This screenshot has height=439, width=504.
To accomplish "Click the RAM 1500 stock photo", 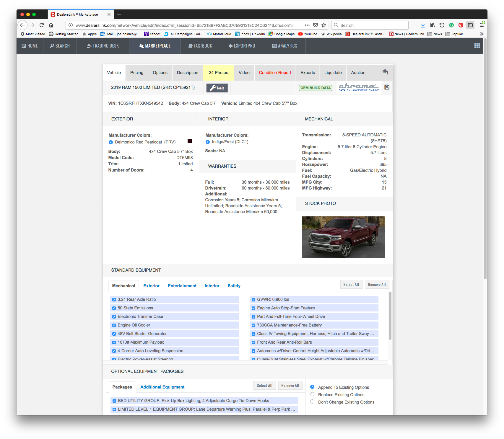I will pos(343,237).
